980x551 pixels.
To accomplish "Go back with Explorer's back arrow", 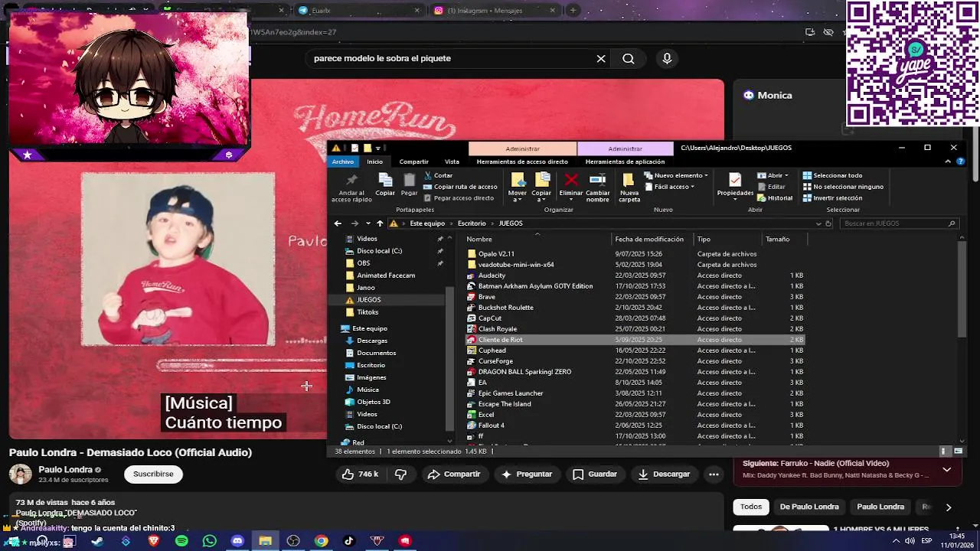I will tap(338, 223).
